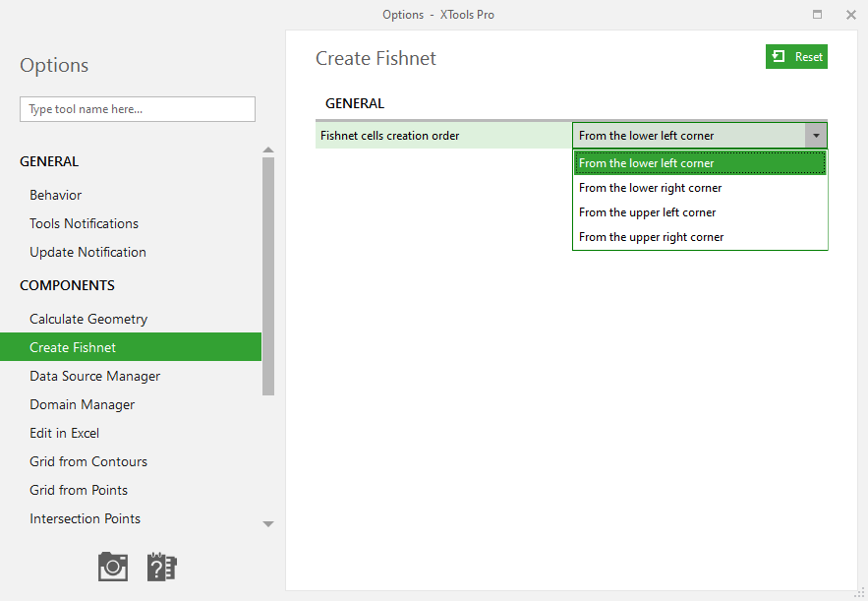Select Domain Manager in sidebar
Image resolution: width=868 pixels, height=601 pixels.
tap(82, 404)
